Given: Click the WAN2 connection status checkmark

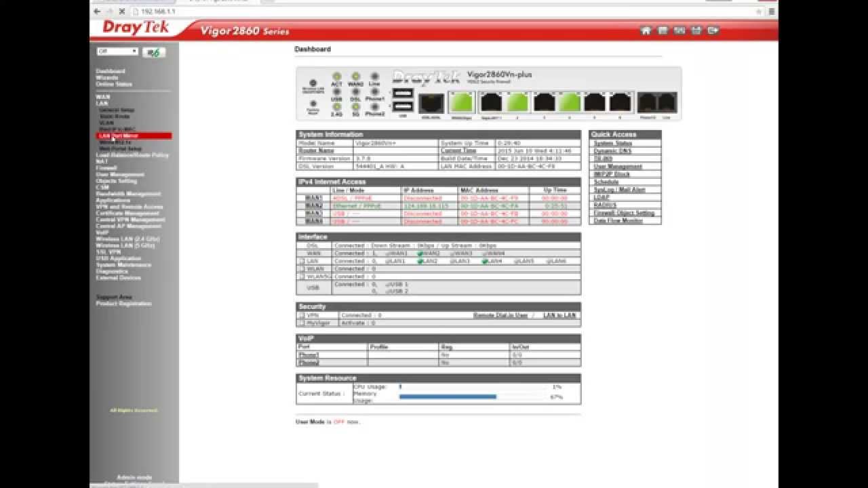Looking at the screenshot, I should (420, 253).
